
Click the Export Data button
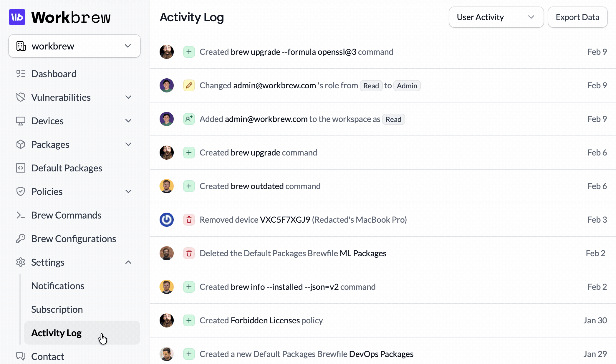pyautogui.click(x=577, y=17)
